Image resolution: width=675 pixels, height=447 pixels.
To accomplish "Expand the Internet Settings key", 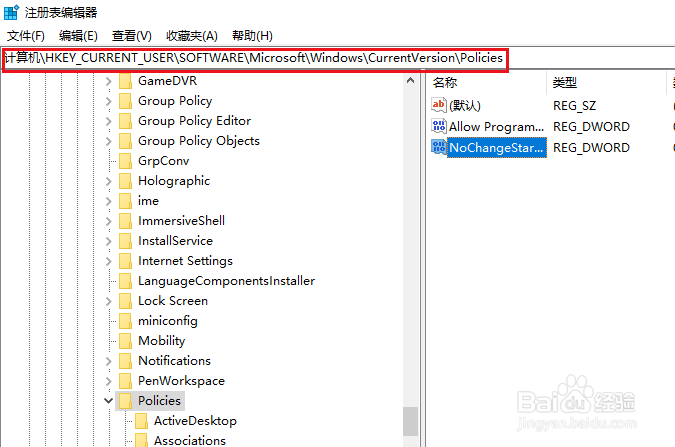I will coord(108,261).
